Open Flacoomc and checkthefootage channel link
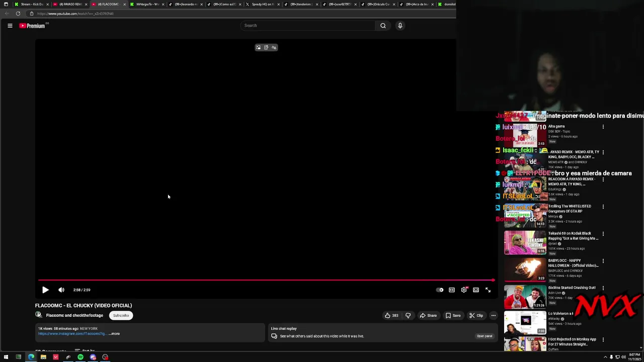Screen dimensions: 644x362 point(74,315)
